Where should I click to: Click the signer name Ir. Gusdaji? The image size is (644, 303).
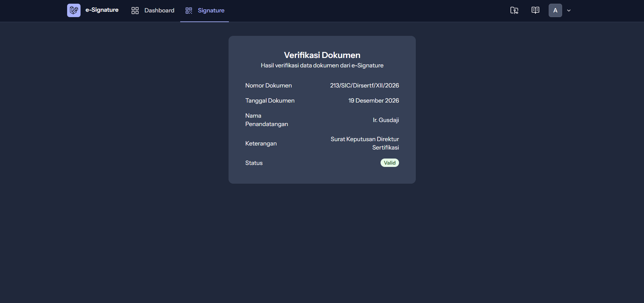386,120
